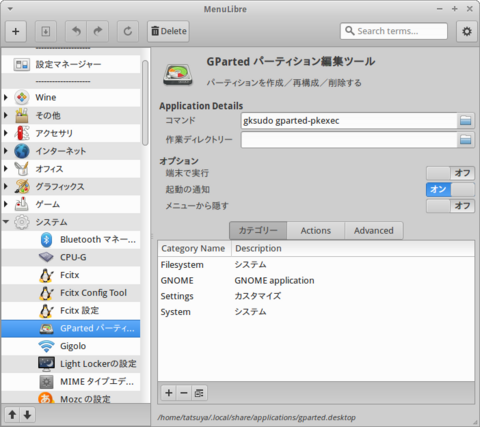Switch to the Actions tab
The image size is (480, 427).
(x=316, y=230)
